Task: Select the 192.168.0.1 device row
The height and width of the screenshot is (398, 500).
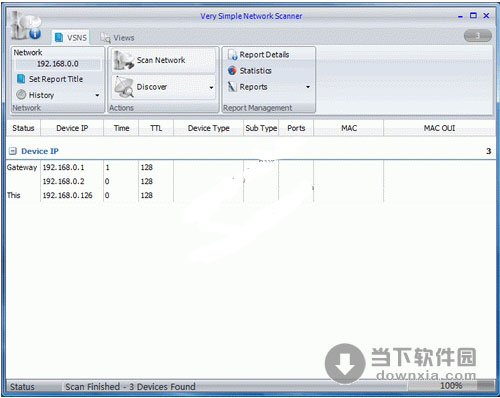Action: [x=251, y=168]
